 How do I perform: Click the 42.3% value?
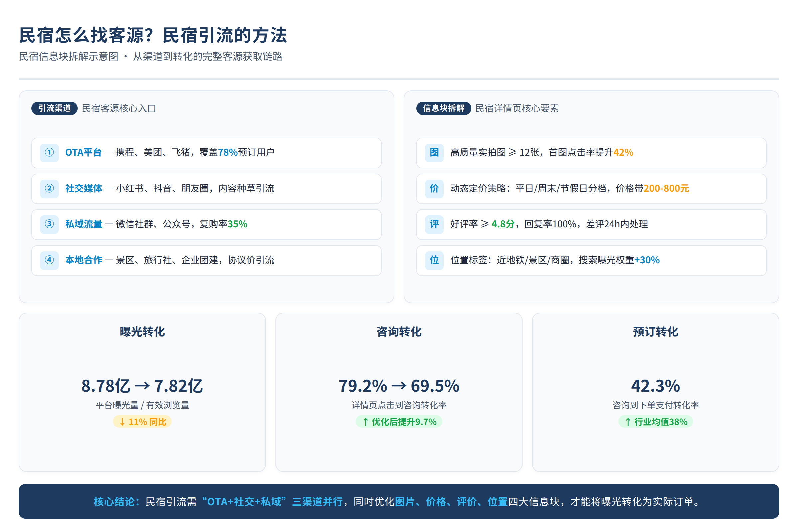(655, 386)
